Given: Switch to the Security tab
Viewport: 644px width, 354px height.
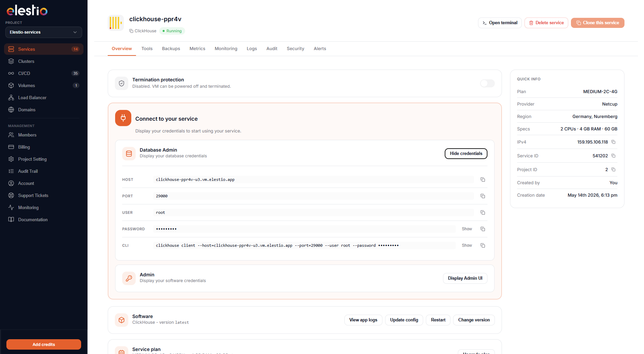Looking at the screenshot, I should [x=296, y=49].
